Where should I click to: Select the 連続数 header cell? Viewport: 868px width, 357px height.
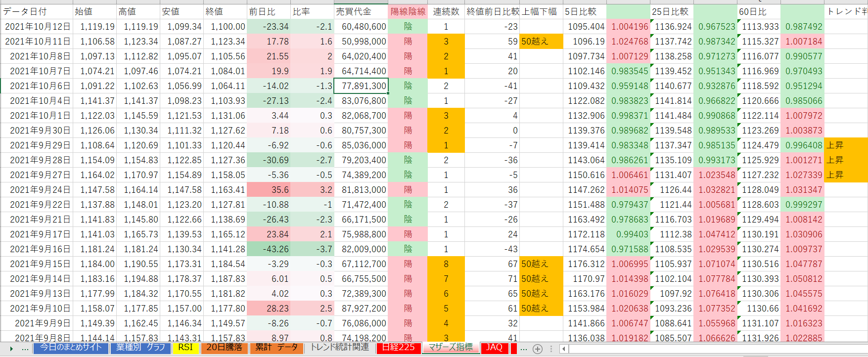point(446,12)
